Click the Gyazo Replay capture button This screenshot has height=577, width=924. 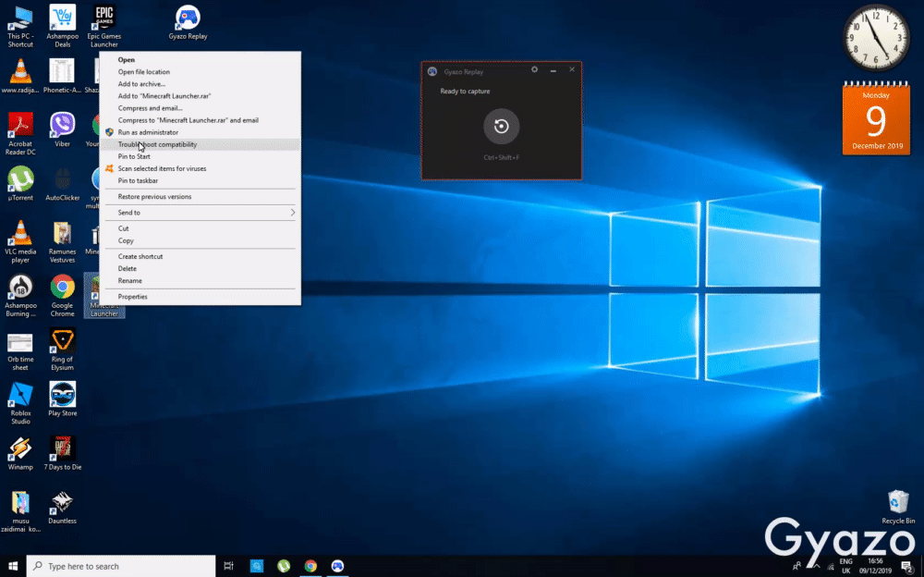501,127
